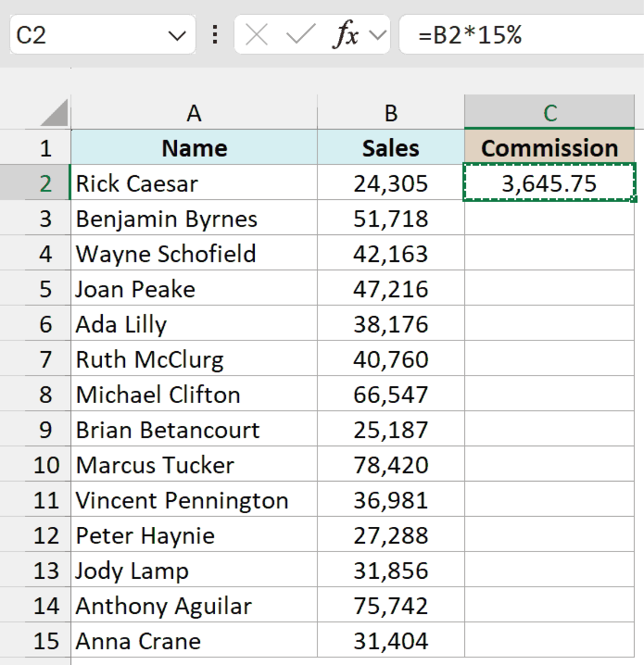Click sales value 31,856
This screenshot has width=644, height=665.
pyautogui.click(x=391, y=570)
